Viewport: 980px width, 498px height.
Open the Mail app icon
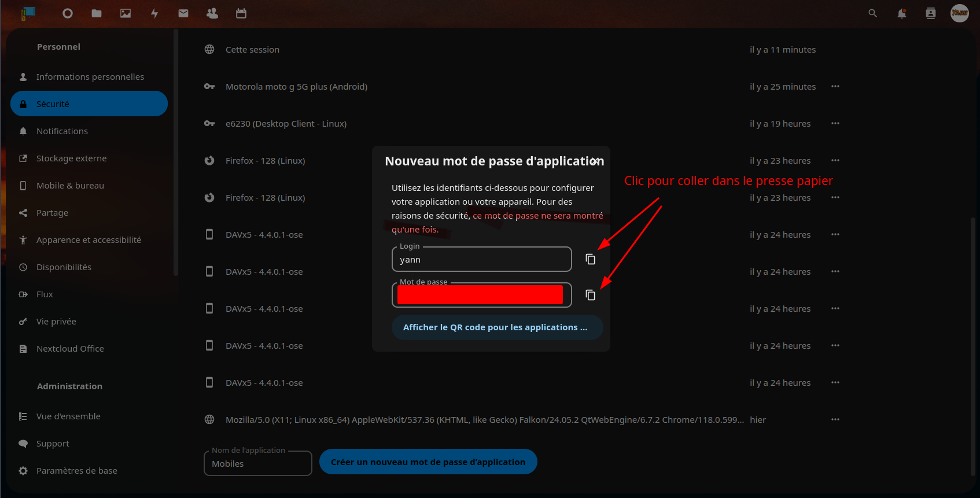[x=183, y=13]
